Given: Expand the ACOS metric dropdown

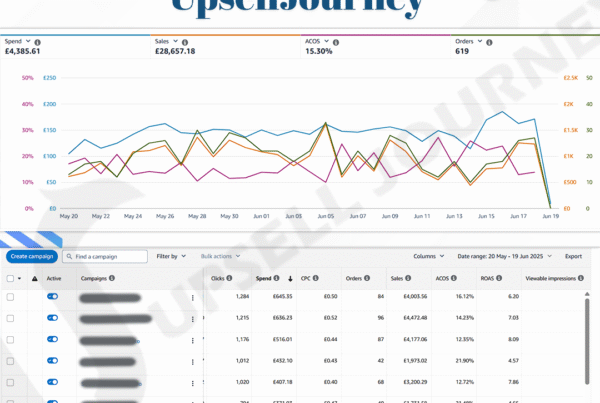Looking at the screenshot, I should pyautogui.click(x=326, y=41).
